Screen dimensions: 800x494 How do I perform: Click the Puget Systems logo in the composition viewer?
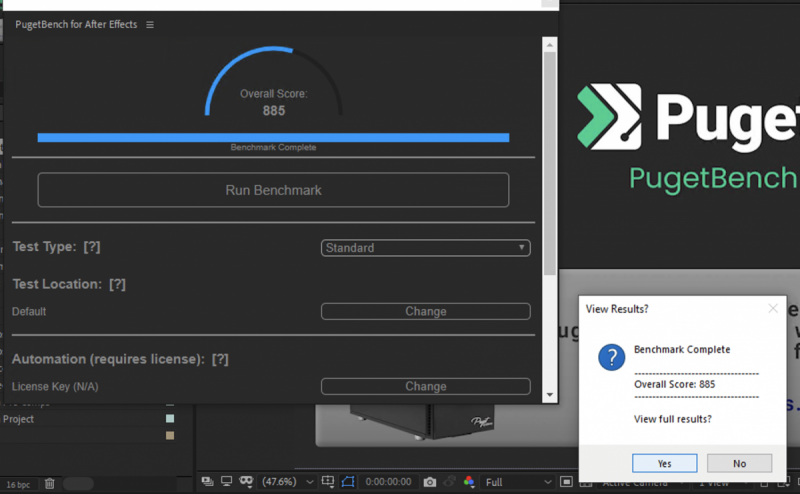[x=688, y=117]
